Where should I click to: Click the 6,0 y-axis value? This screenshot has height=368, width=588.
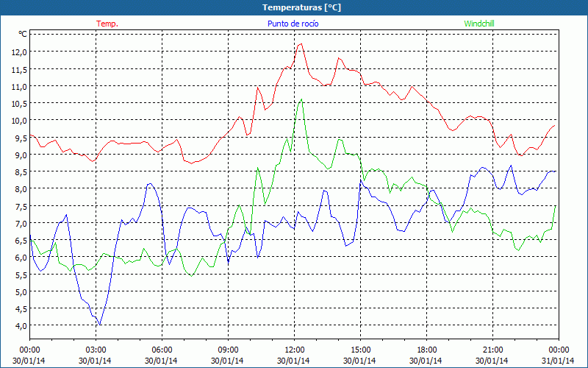click(x=21, y=257)
